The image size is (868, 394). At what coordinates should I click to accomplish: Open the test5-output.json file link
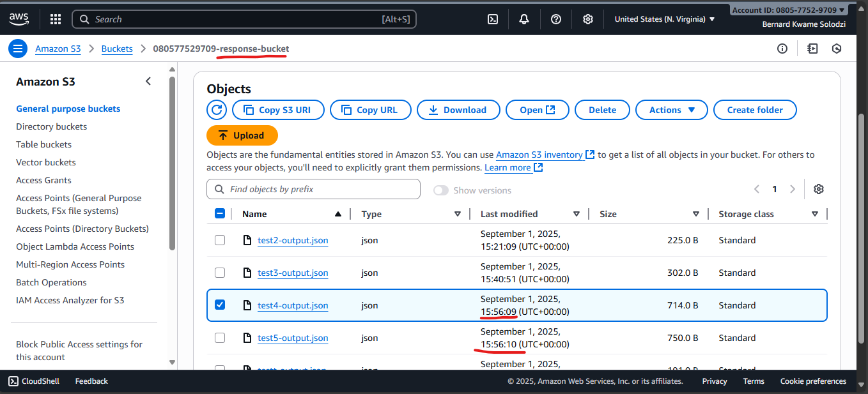(293, 338)
